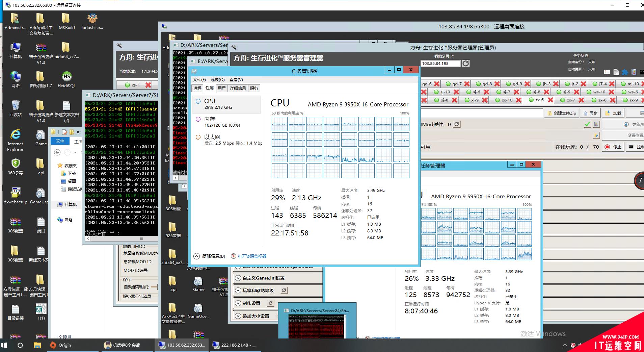Expand the 玩家和恐龙等级 section
The width and height of the screenshot is (644, 352).
coord(238,291)
